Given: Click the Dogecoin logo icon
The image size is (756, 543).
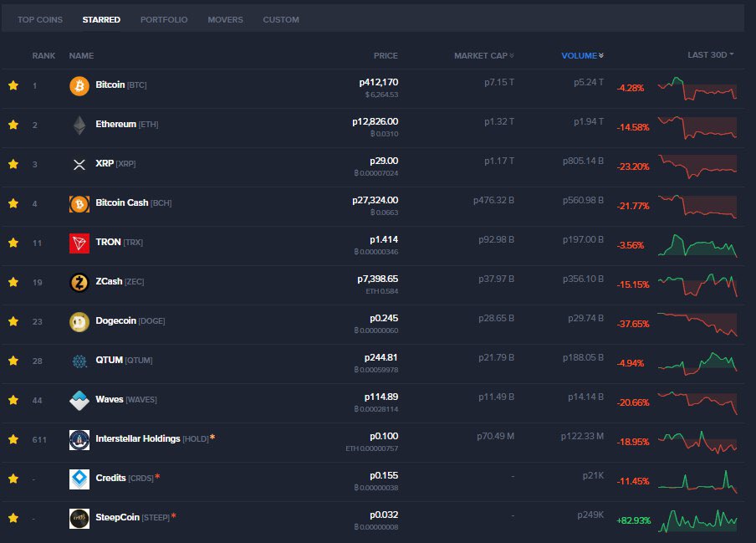Looking at the screenshot, I should point(79,322).
